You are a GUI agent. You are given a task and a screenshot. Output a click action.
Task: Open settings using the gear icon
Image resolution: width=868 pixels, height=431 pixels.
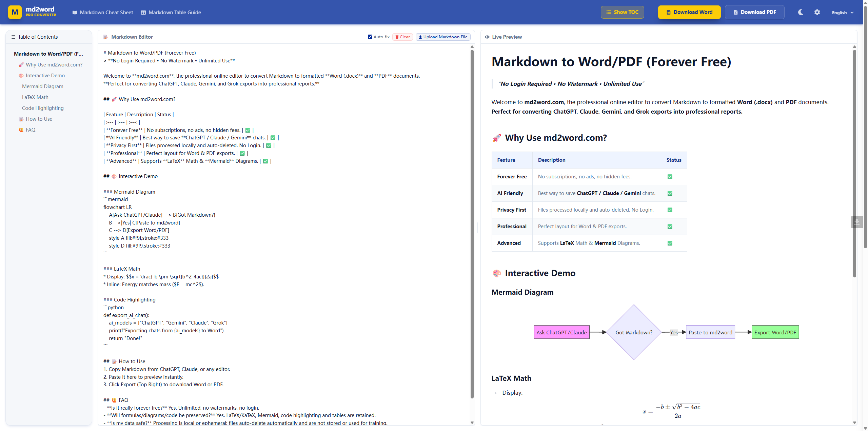point(817,12)
